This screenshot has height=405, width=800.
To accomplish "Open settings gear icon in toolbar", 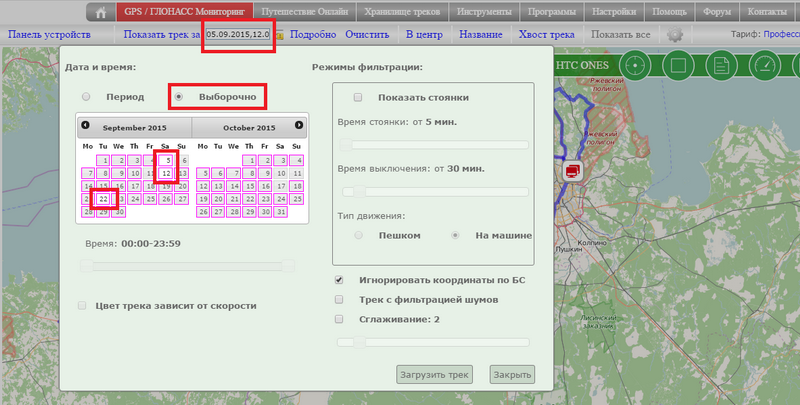I will (676, 34).
